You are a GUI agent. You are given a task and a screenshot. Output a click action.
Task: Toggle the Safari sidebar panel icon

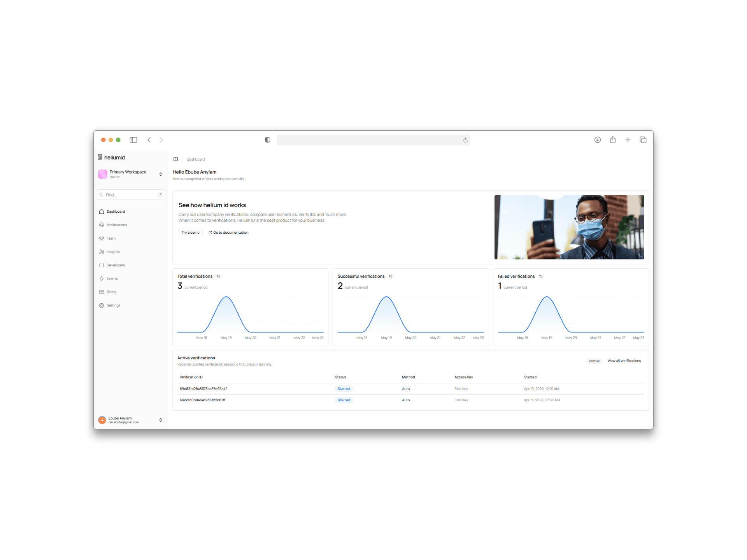click(x=133, y=140)
